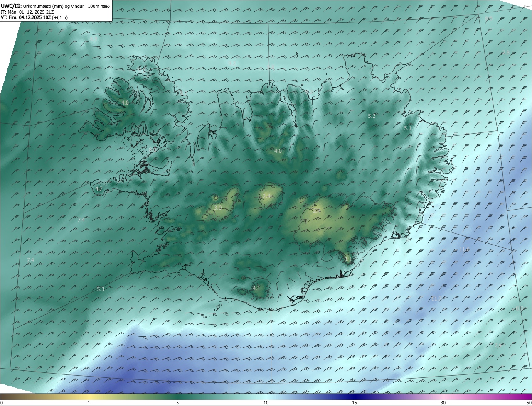
Task: Click the 3.0 value on the glacier
Action: (x=218, y=208)
